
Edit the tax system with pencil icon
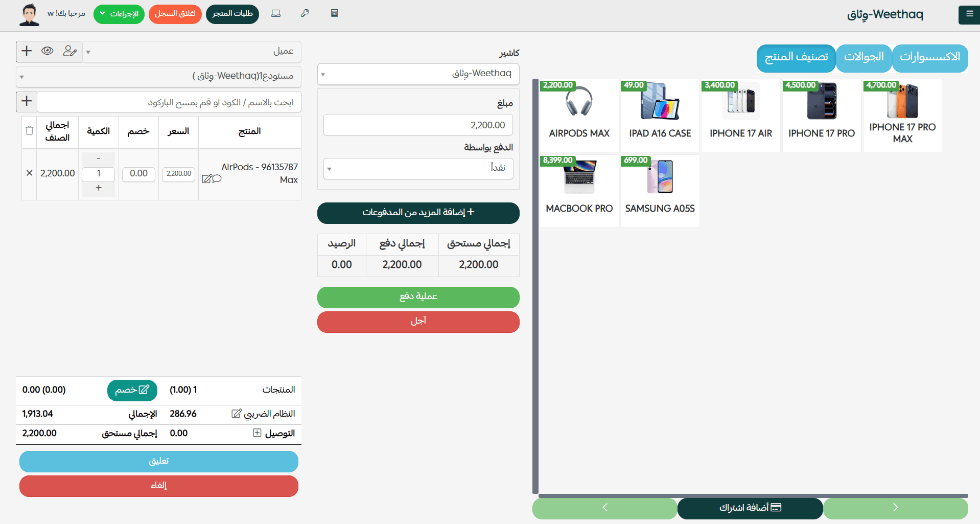tap(237, 414)
